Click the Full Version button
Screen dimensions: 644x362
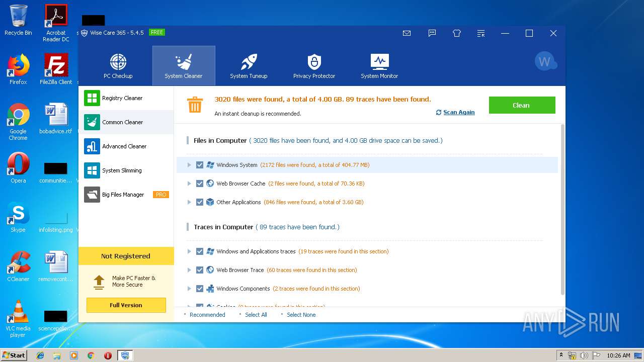pos(126,305)
